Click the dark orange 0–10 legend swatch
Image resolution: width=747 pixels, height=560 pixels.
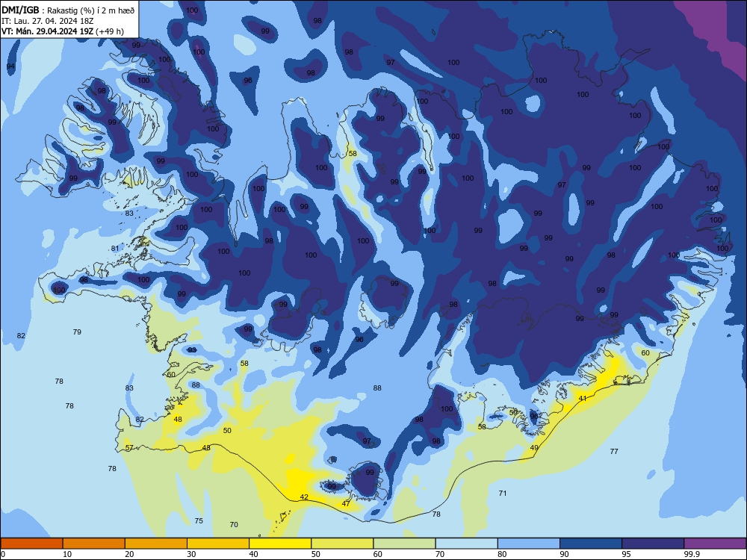pyautogui.click(x=32, y=544)
